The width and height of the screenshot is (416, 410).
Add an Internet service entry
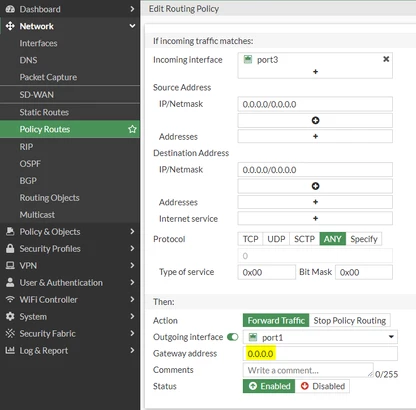[315, 218]
